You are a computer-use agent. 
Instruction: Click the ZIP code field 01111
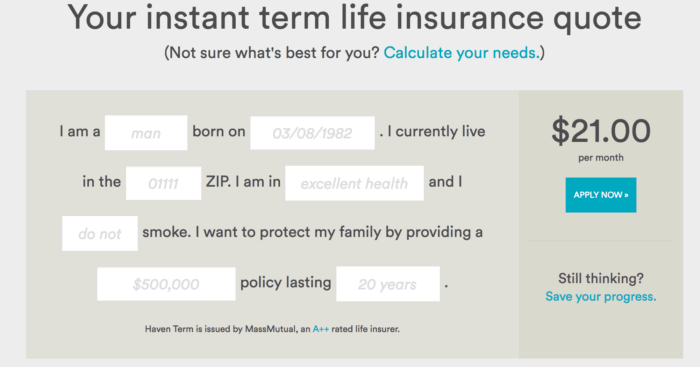(x=163, y=183)
